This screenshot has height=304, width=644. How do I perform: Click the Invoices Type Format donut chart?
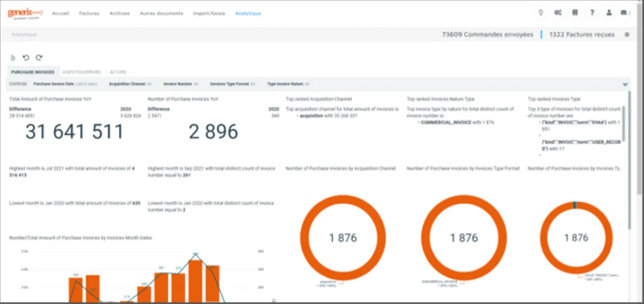[464, 238]
